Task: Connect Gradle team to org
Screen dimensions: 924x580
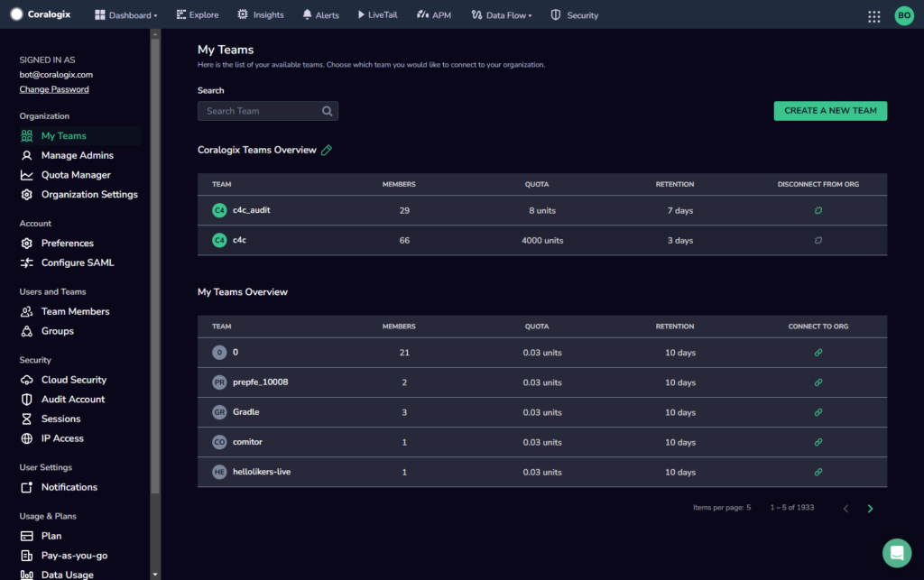Action: coord(818,412)
